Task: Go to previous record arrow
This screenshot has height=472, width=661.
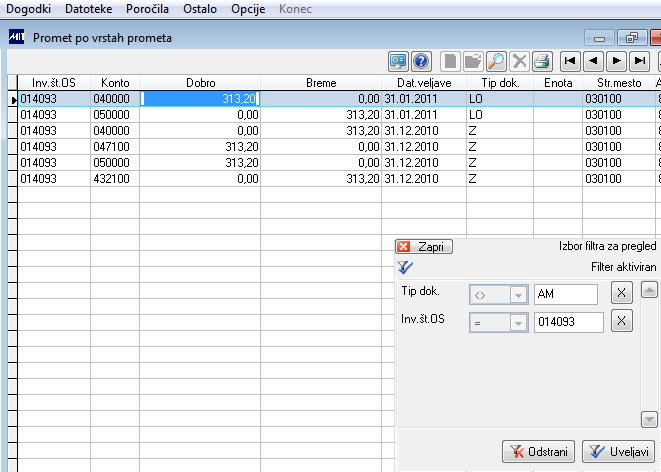Action: coord(594,62)
